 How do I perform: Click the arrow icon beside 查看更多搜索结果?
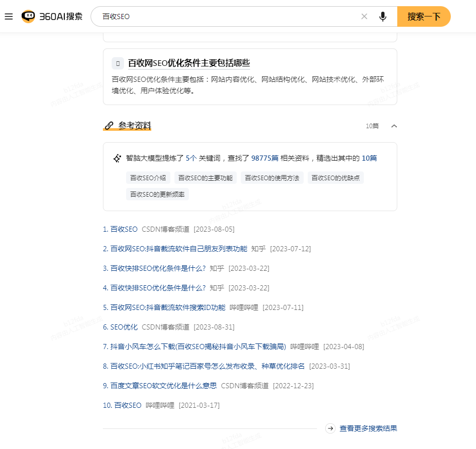[330, 428]
